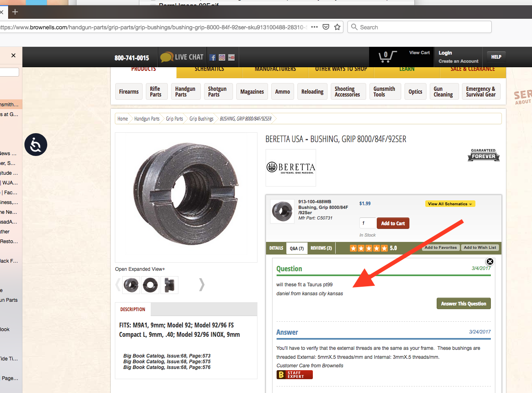The image size is (532, 393).
Task: Click the Help button
Action: (496, 57)
